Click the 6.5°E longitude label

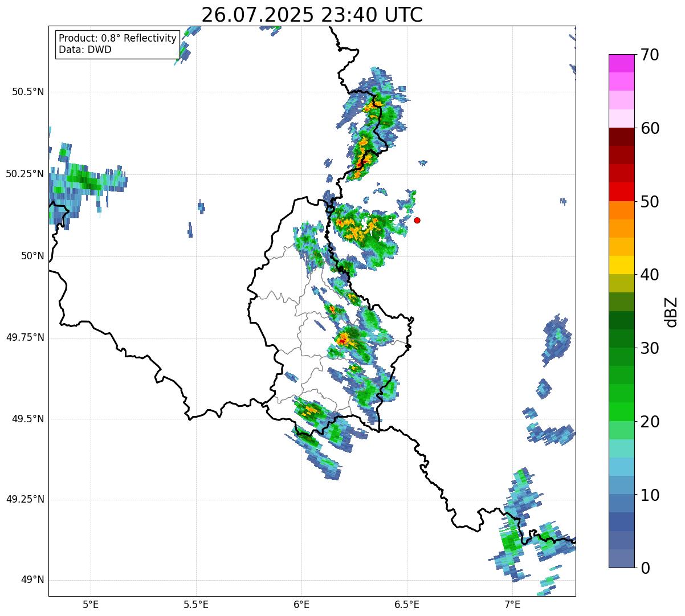coord(407,605)
